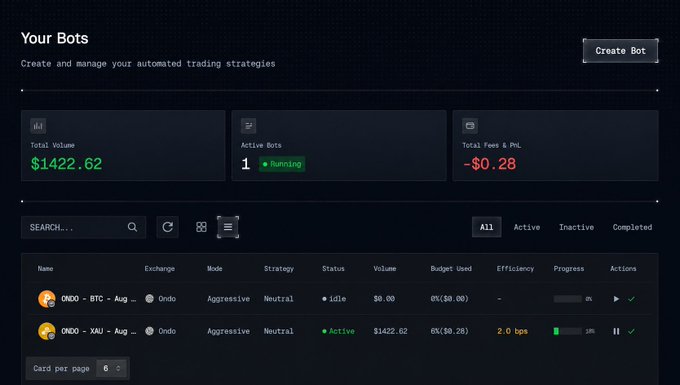Click the 2.0 bps efficiency value
The image size is (680, 385).
coord(512,331)
